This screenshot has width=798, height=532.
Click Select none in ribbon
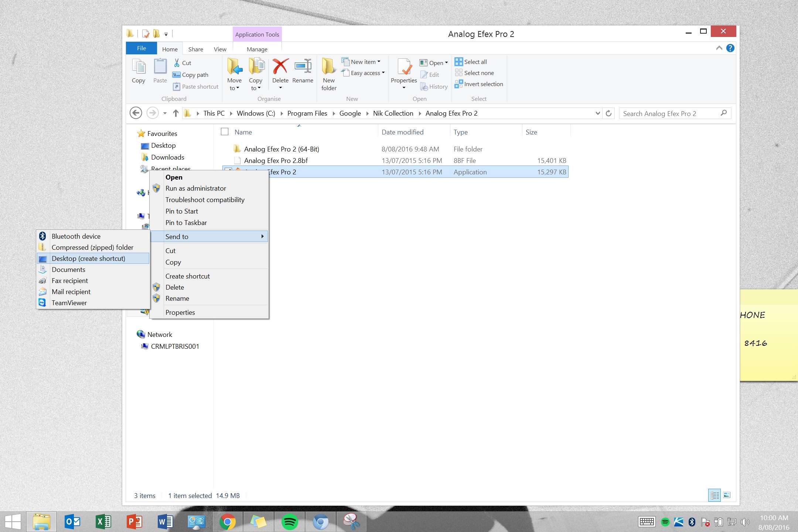pos(474,73)
